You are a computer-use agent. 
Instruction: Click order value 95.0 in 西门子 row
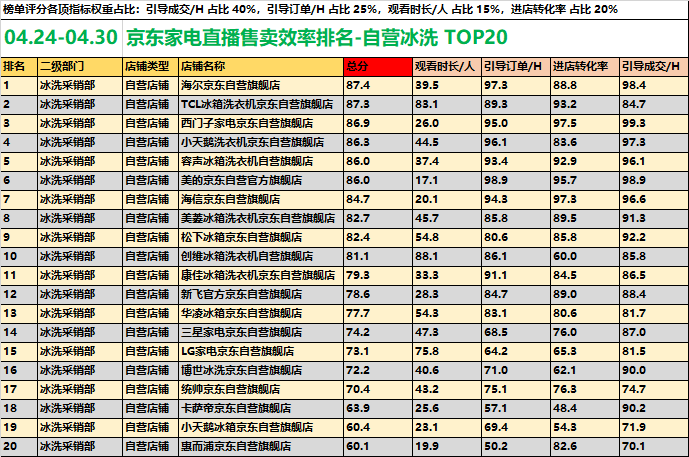[x=516, y=123]
